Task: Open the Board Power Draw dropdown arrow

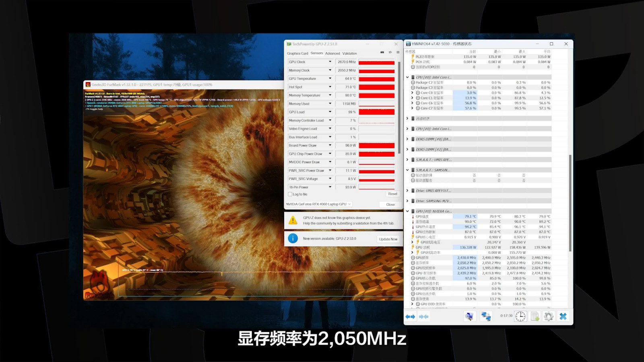Action: point(330,145)
